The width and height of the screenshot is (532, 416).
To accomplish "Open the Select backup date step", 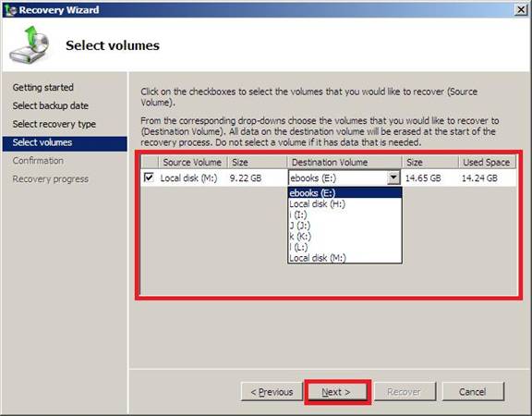I will click(x=51, y=105).
